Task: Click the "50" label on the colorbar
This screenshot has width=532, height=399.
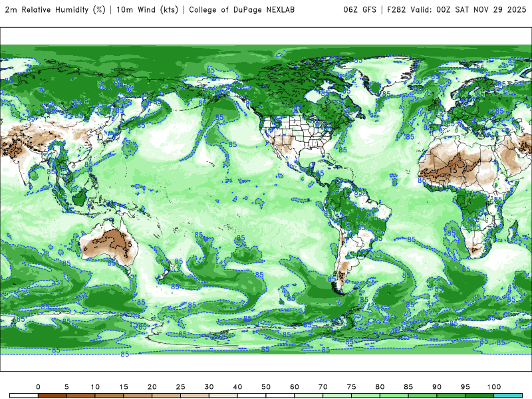Action: tap(266, 387)
